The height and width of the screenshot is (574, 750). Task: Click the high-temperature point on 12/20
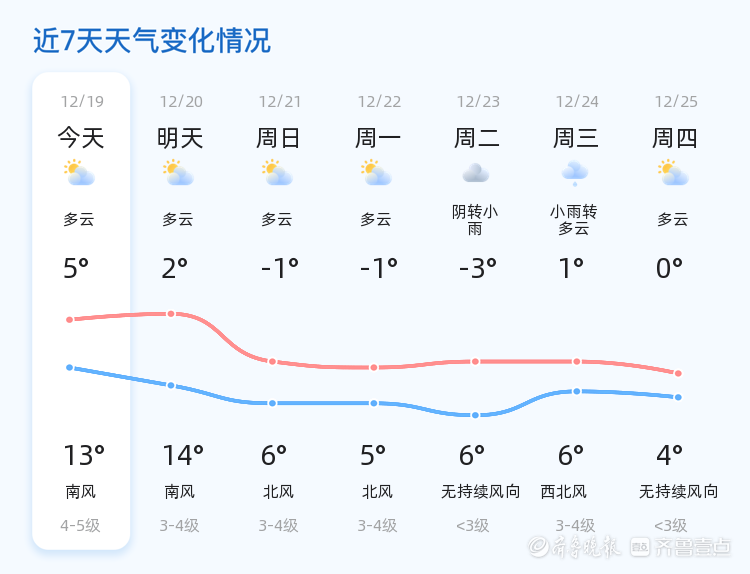(171, 314)
